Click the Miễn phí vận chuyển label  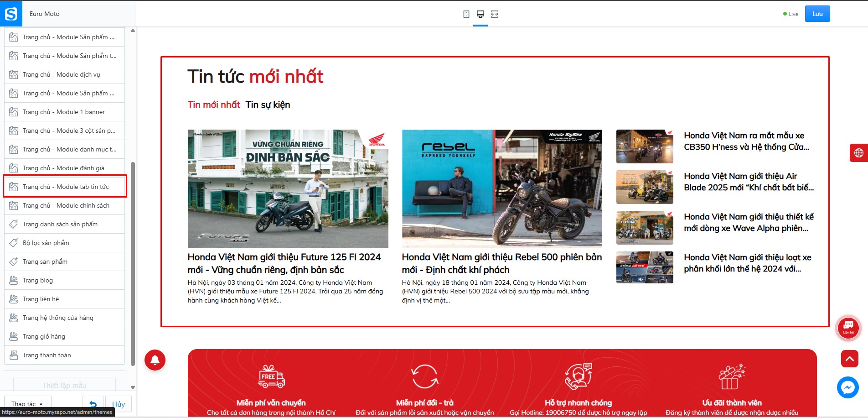point(271,403)
